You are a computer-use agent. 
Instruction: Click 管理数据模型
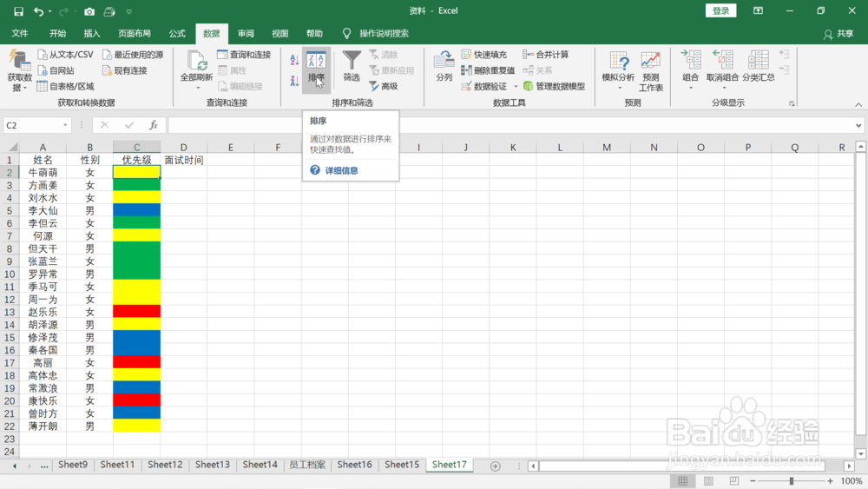554,86
